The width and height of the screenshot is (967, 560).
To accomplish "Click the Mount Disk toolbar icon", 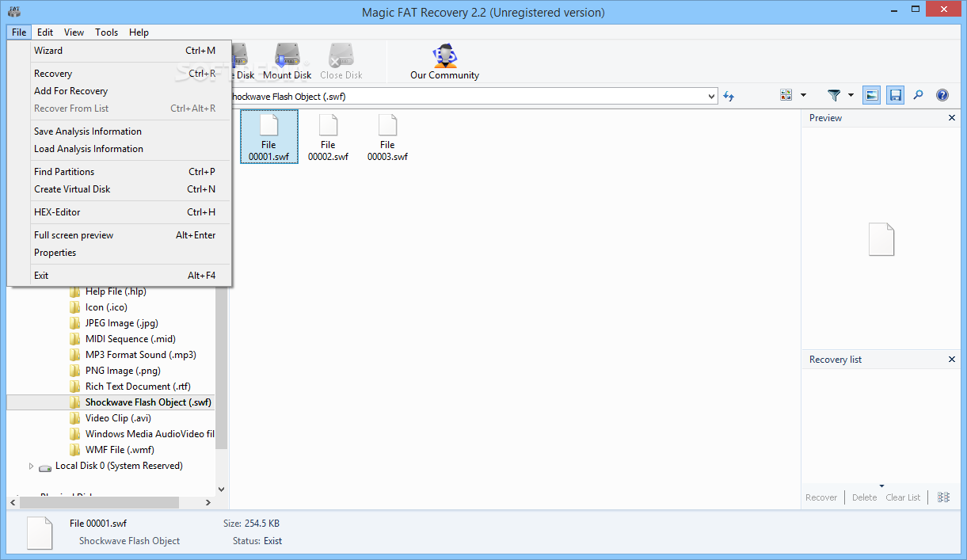I will (287, 62).
